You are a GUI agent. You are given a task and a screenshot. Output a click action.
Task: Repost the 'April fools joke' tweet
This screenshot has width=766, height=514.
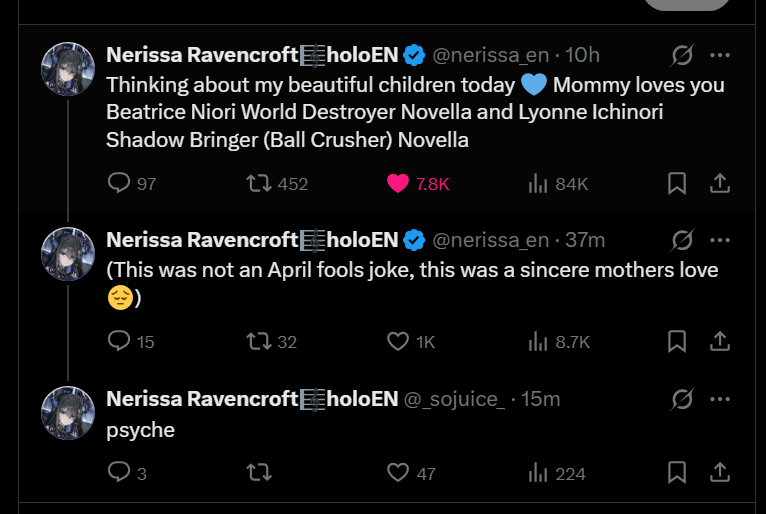pos(259,341)
